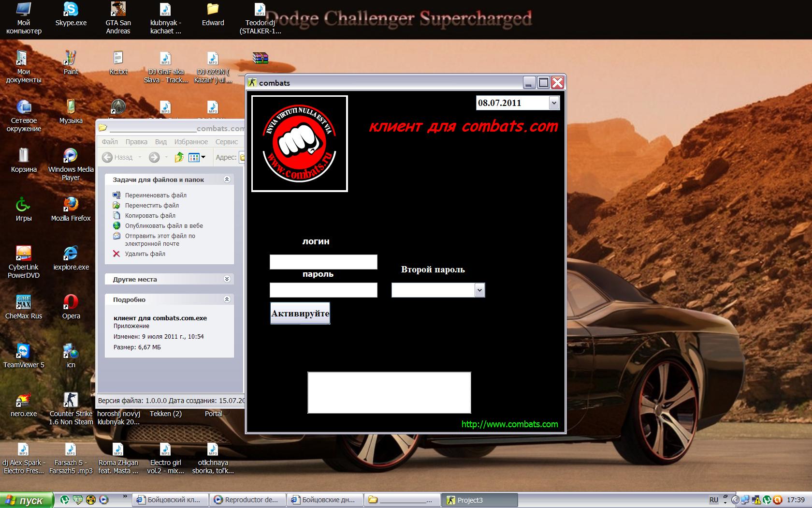Select the CheMax Rus desktop icon
Viewport: 812px width, 508px height.
(24, 307)
